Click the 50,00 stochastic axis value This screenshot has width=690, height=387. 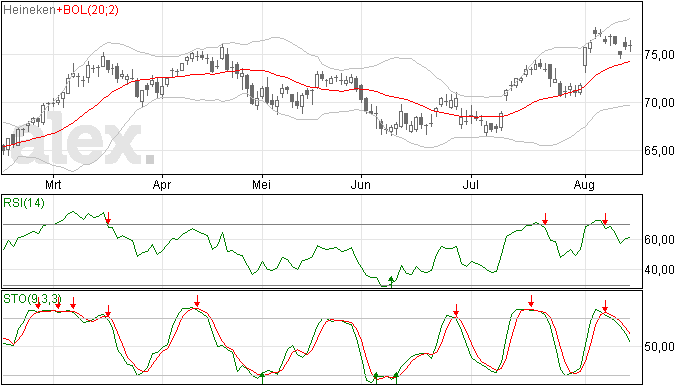click(660, 347)
